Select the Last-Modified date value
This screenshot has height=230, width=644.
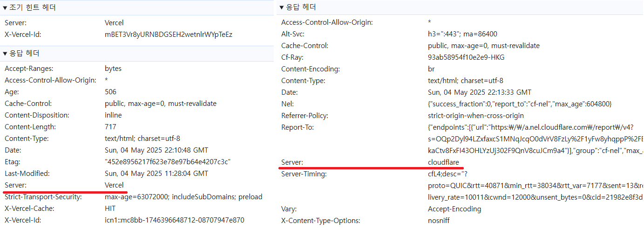click(x=156, y=174)
